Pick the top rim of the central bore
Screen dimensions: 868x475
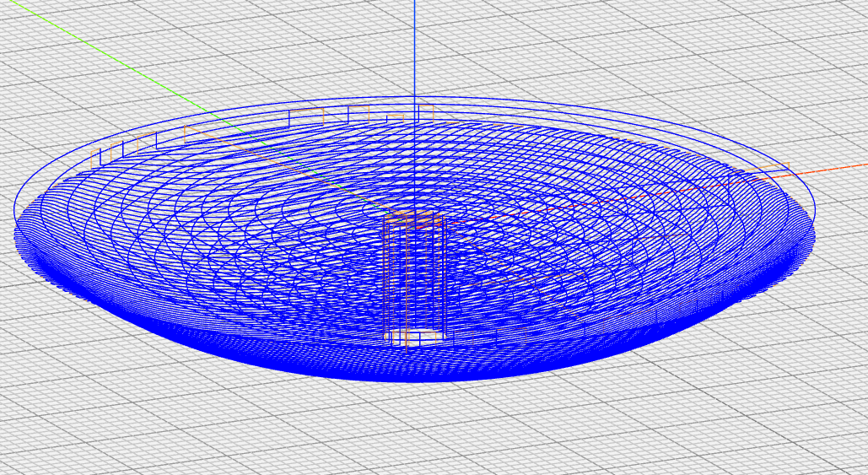[414, 216]
